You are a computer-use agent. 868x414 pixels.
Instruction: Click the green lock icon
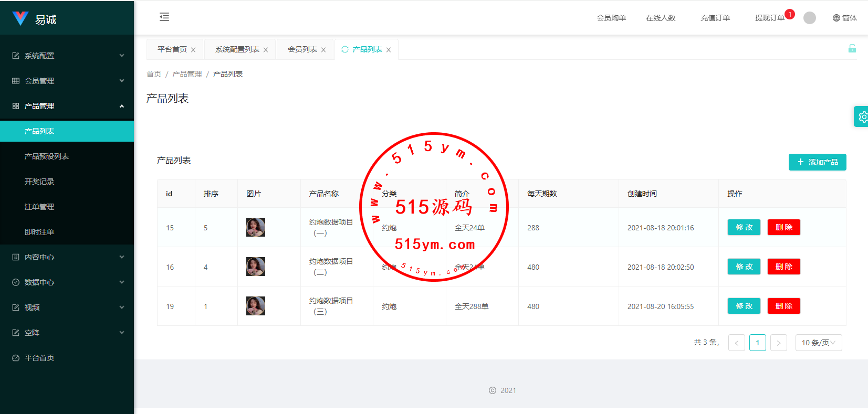[852, 49]
